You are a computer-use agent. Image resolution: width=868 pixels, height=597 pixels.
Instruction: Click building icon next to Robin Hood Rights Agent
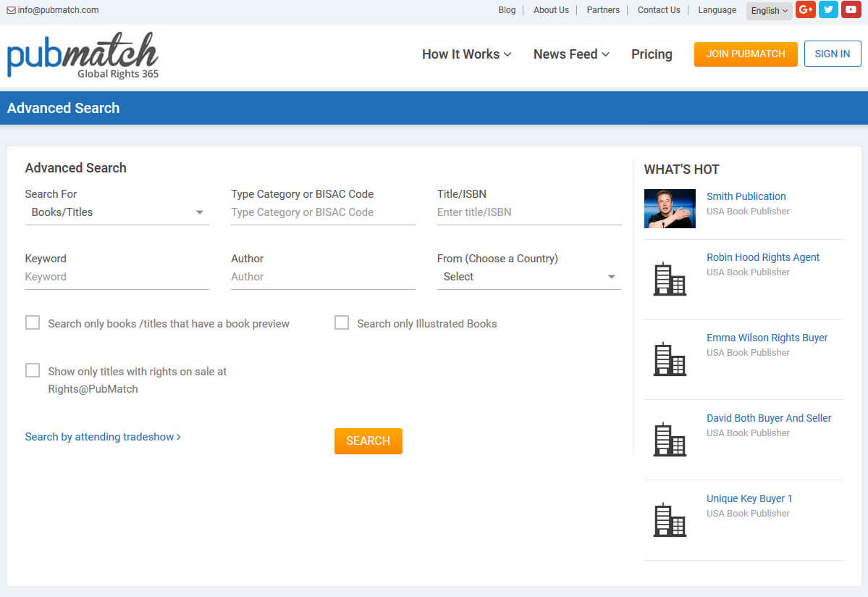click(670, 279)
